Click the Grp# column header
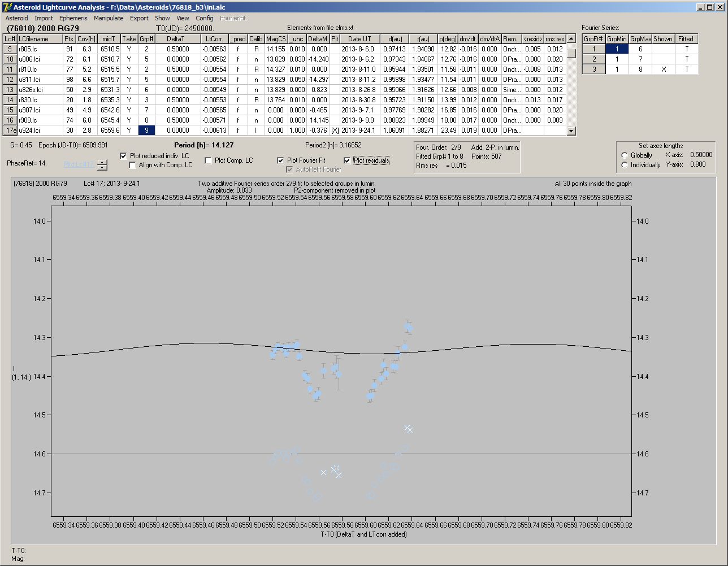Viewport: 728px width, 566px height. pos(146,39)
